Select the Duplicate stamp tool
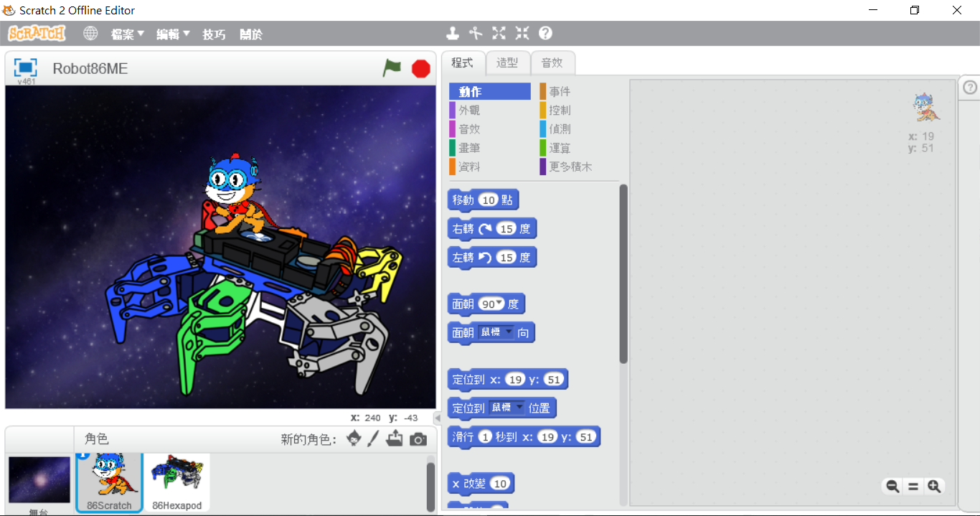This screenshot has height=516, width=980. [x=453, y=33]
